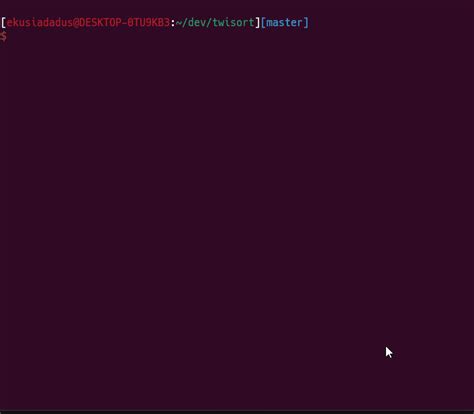Click the dark strip at terminal bottom edge

[x=237, y=412]
